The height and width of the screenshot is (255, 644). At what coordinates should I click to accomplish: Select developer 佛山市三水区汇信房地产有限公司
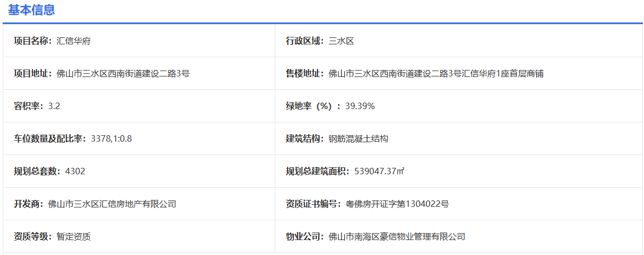click(112, 204)
